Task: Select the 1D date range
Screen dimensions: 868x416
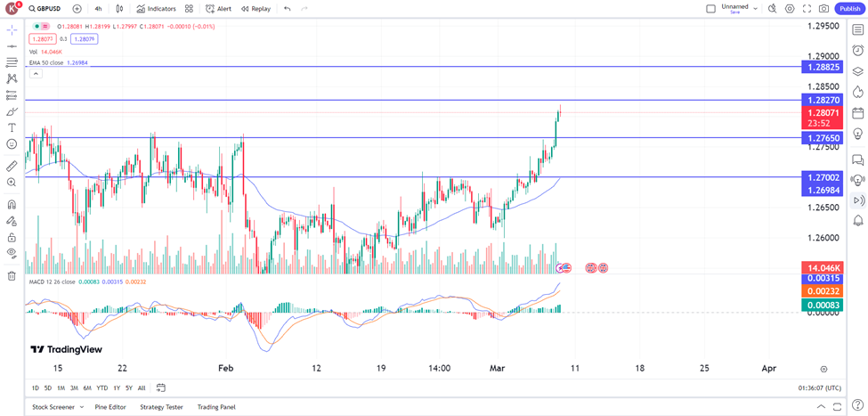Action: (35, 387)
